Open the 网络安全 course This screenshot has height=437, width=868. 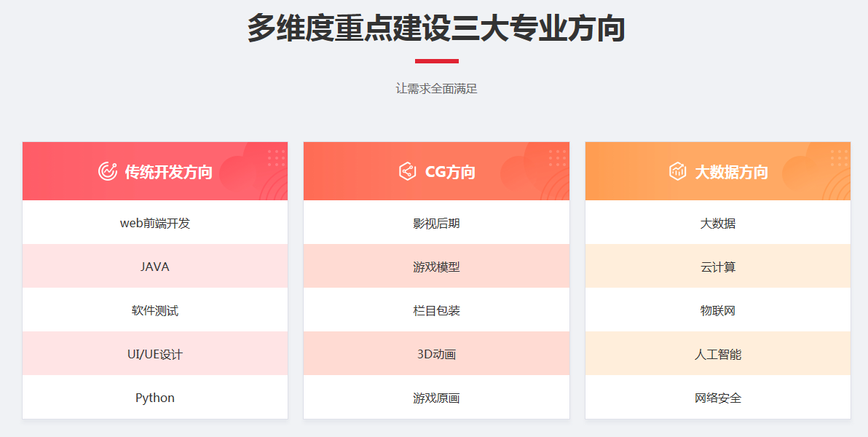[718, 398]
